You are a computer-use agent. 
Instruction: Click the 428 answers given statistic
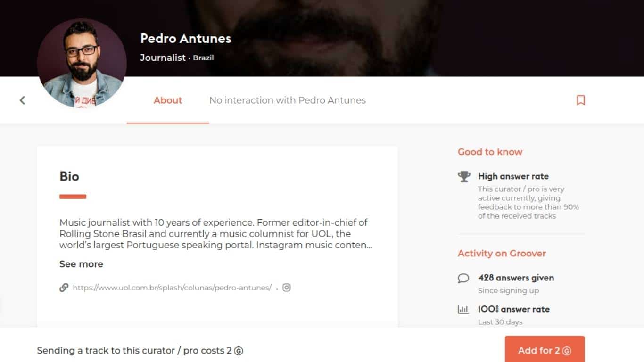[516, 278]
